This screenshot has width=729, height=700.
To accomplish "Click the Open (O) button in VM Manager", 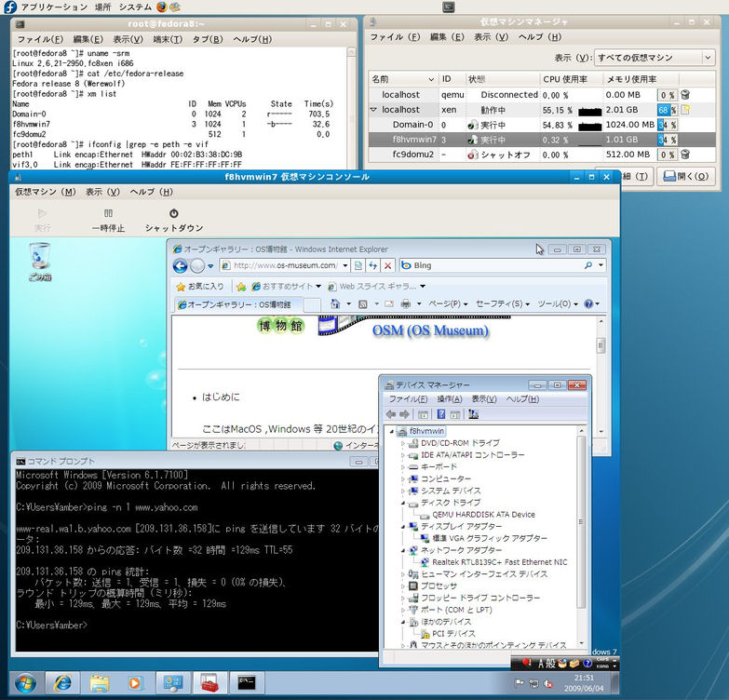I will click(686, 176).
